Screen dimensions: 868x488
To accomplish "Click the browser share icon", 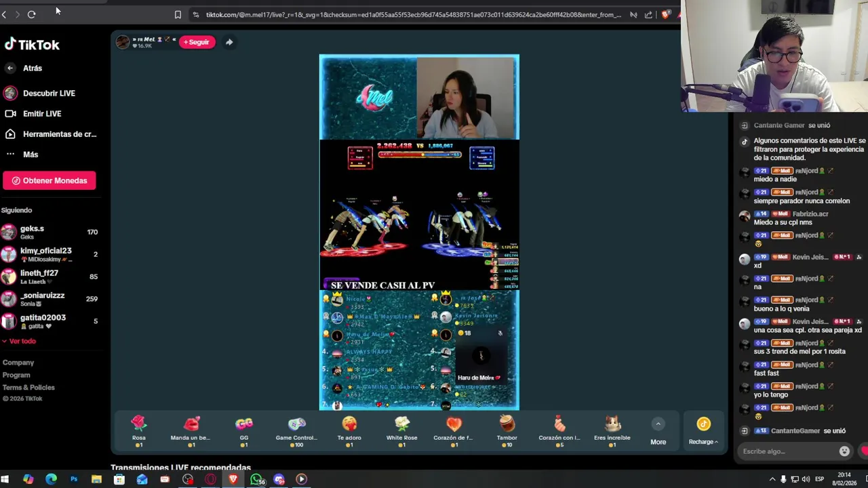I will pos(648,14).
